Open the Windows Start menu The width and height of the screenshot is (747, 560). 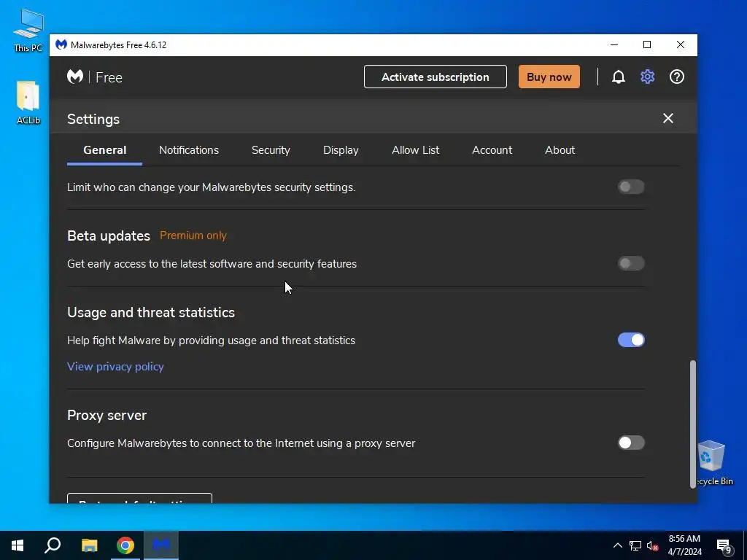(18, 545)
